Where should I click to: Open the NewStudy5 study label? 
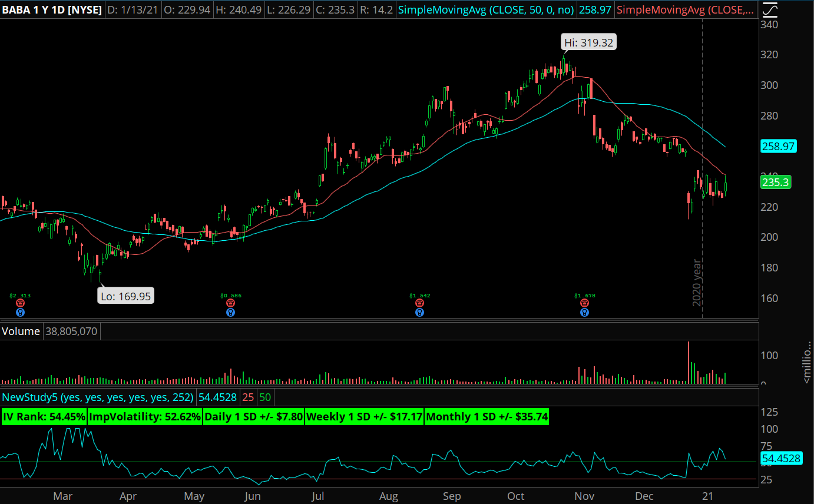coord(97,397)
